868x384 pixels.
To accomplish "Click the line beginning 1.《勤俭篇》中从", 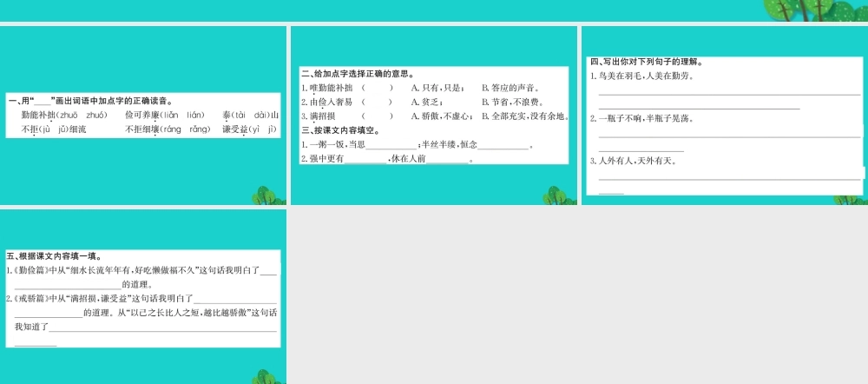I will (141, 270).
